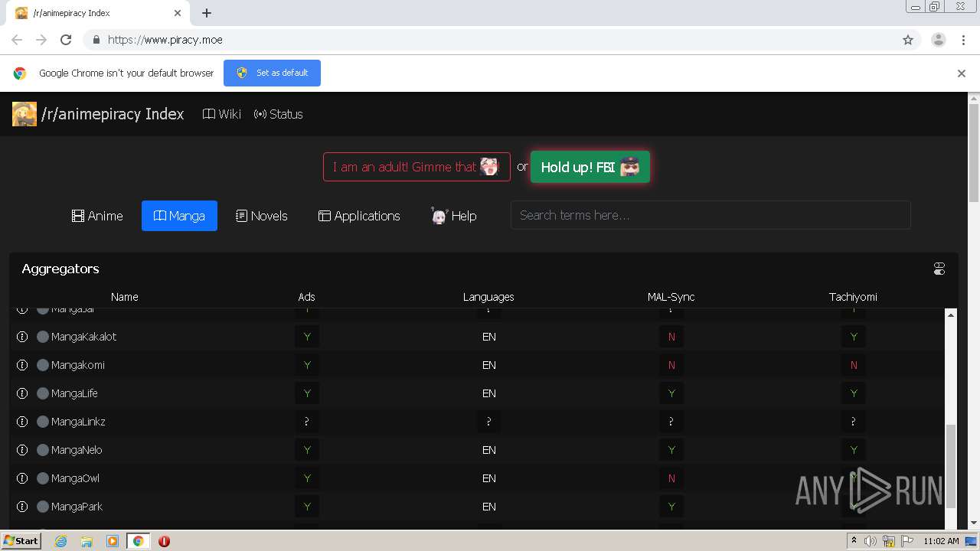The height and width of the screenshot is (551, 980).
Task: Click Mangakomi status circle icon
Action: (x=43, y=365)
